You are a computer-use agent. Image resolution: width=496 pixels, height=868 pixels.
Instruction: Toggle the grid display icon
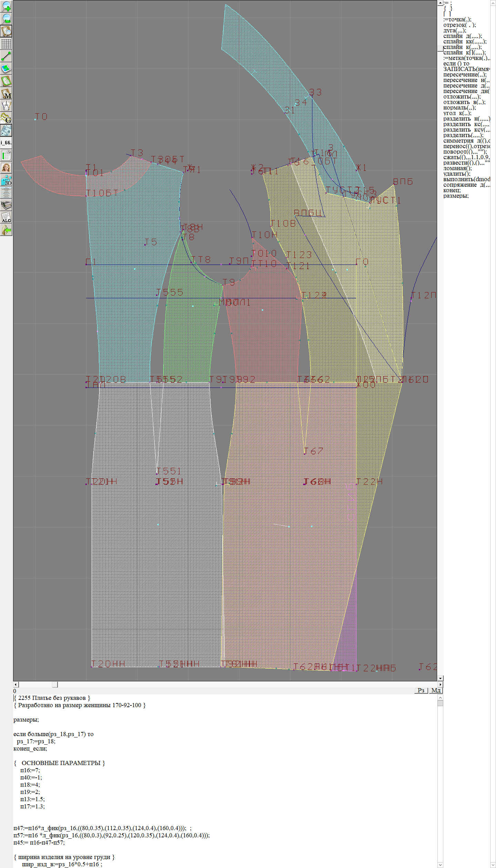tap(6, 44)
